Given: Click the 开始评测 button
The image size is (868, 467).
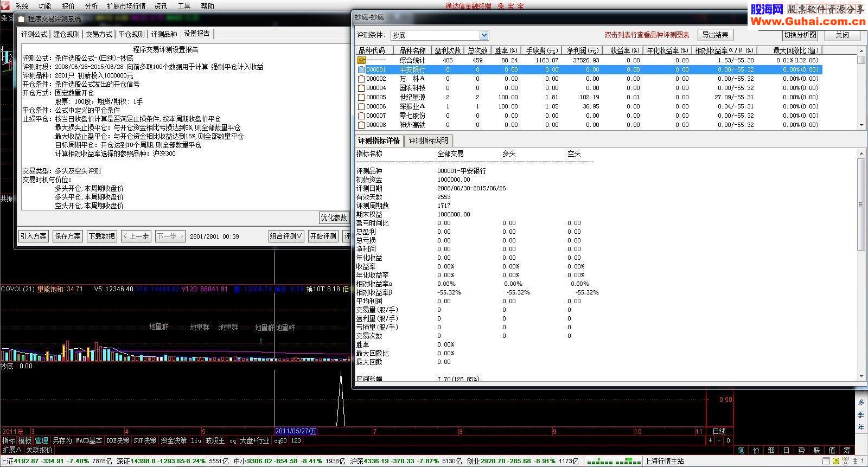Looking at the screenshot, I should pos(323,236).
